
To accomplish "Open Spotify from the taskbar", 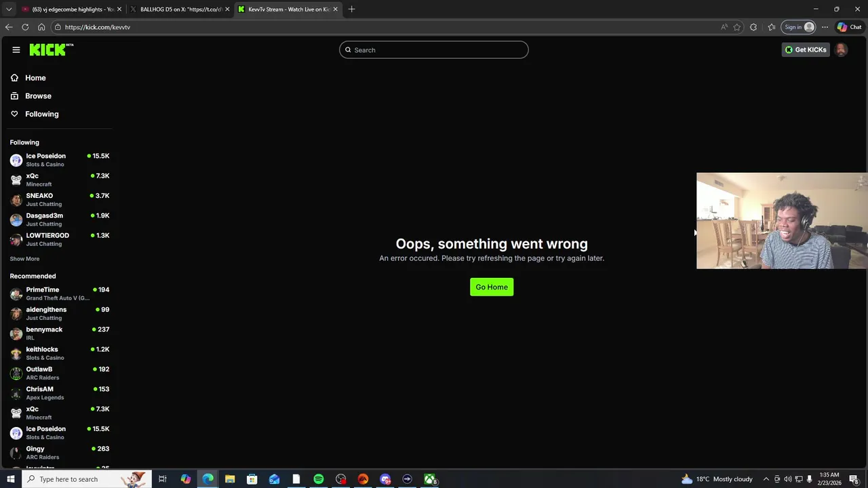I will click(x=319, y=479).
